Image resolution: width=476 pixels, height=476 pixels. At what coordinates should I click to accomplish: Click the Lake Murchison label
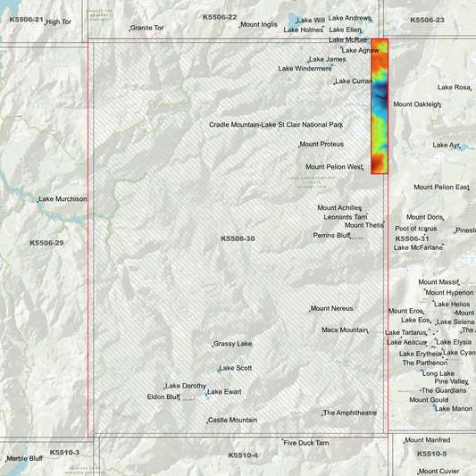point(63,199)
